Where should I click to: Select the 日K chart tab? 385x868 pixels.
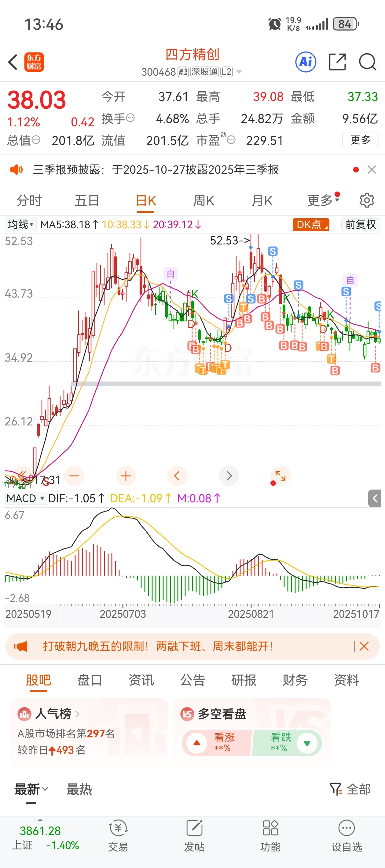(x=145, y=201)
